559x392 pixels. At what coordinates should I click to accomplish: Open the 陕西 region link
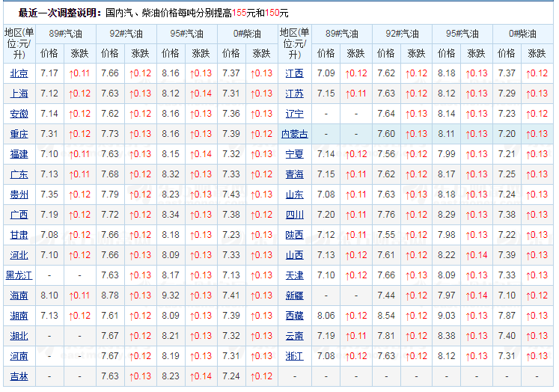[295, 235]
